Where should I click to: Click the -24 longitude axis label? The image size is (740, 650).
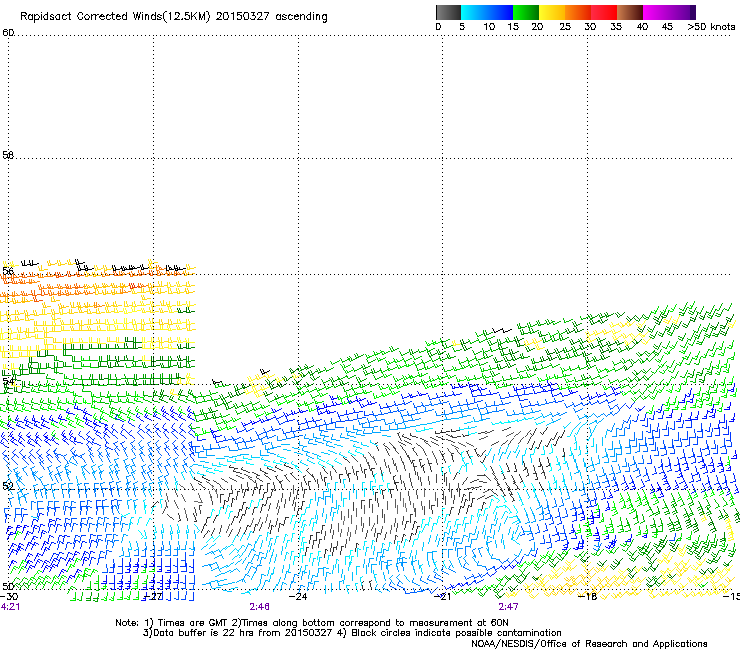(297, 596)
